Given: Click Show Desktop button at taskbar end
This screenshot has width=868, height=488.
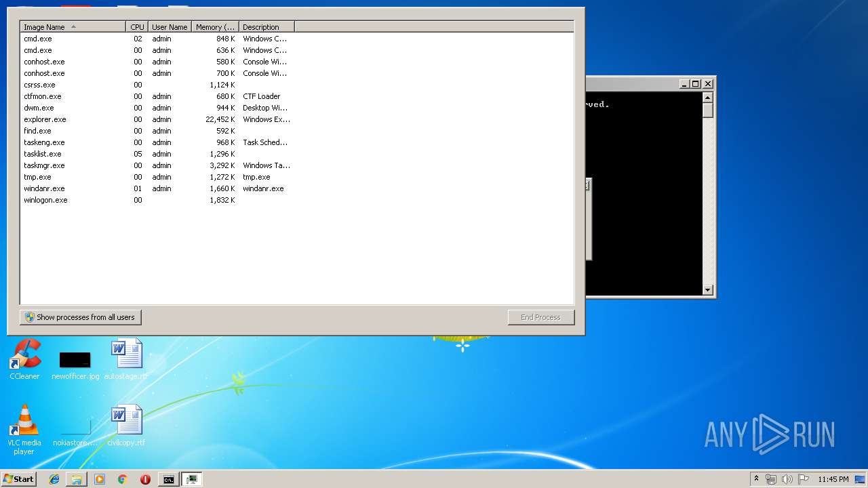Looking at the screenshot, I should [x=861, y=479].
